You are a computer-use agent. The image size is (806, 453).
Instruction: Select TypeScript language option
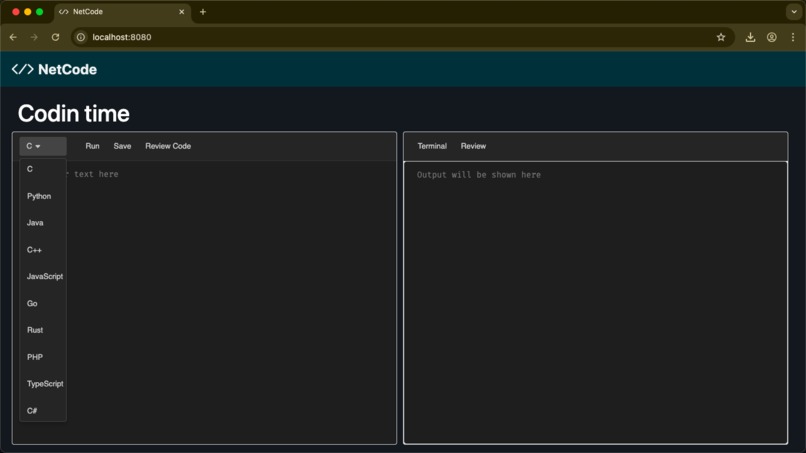pyautogui.click(x=43, y=384)
